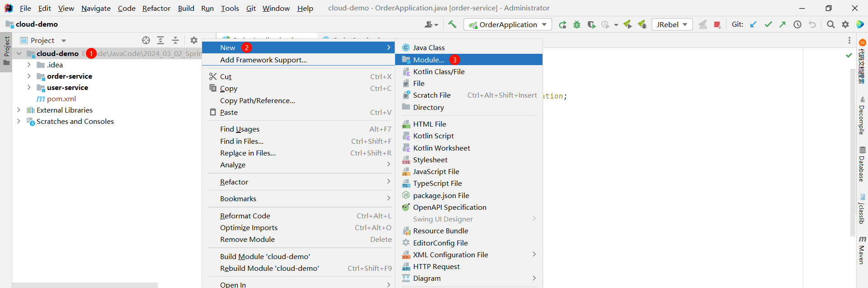This screenshot has width=868, height=288.
Task: Update project with Git blue arrow
Action: click(753, 24)
